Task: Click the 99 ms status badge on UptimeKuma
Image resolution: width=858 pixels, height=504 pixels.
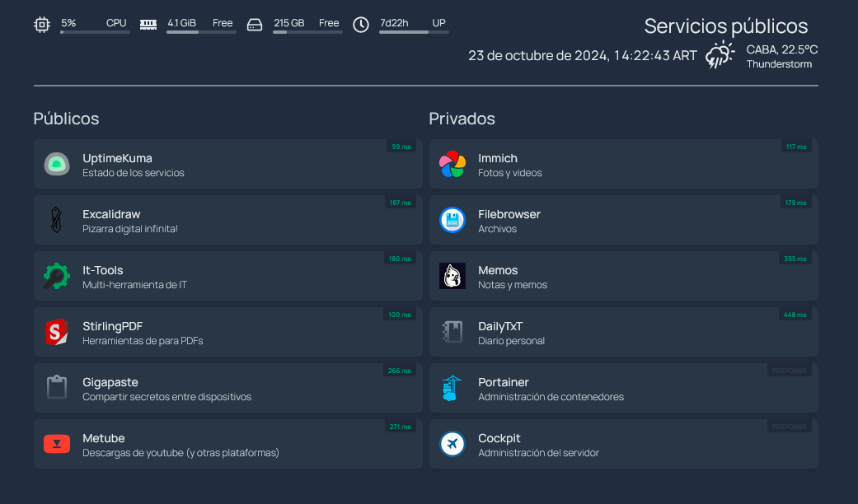Action: [x=401, y=147]
